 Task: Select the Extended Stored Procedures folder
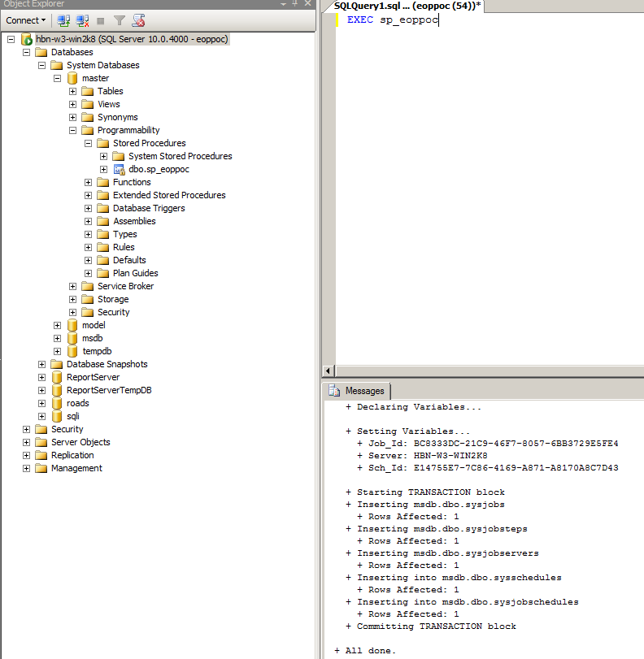click(168, 195)
